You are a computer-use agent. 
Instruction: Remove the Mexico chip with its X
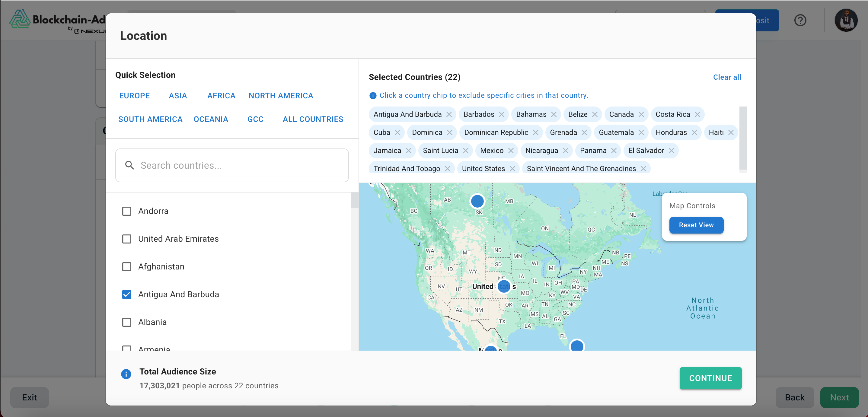(x=511, y=151)
